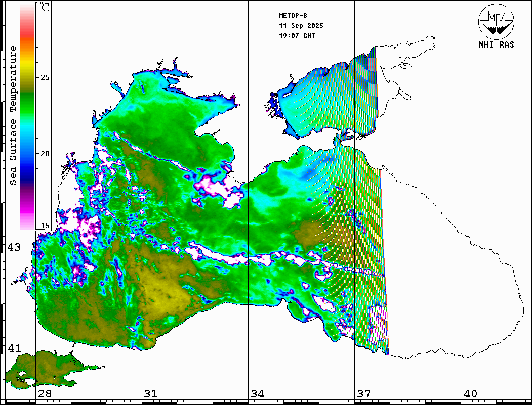This screenshot has width=532, height=405.
Task: Click the 11 Sep 2025 date text
Action: [301, 26]
